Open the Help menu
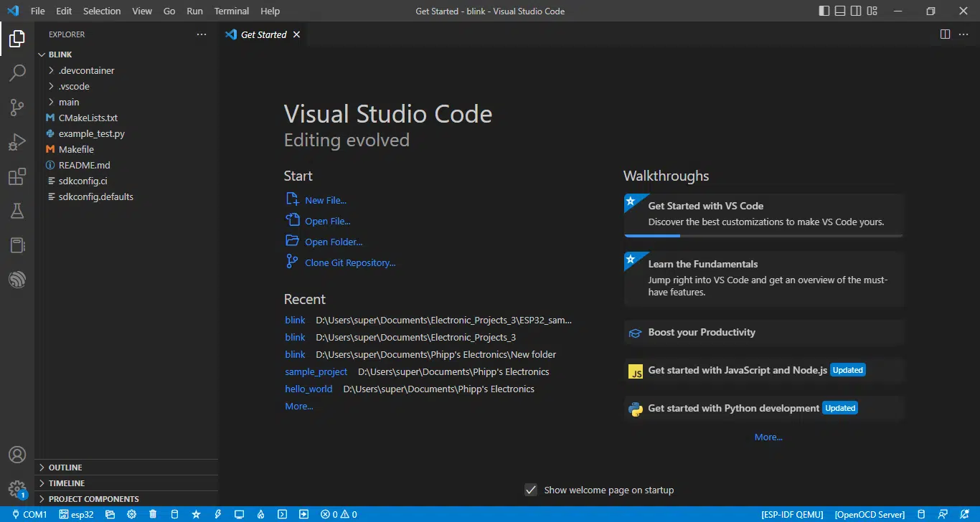 tap(270, 11)
